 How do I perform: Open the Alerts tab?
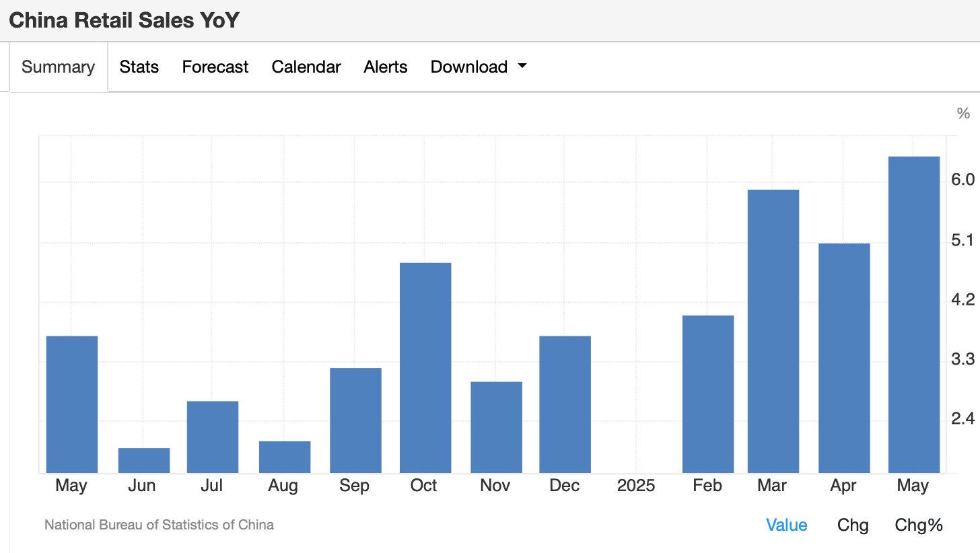(386, 67)
